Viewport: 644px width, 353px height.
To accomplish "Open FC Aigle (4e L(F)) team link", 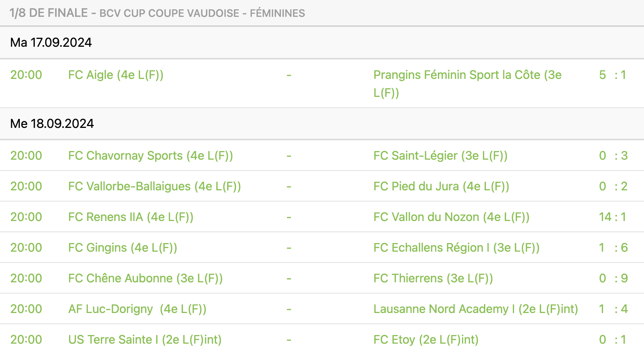I will (116, 75).
